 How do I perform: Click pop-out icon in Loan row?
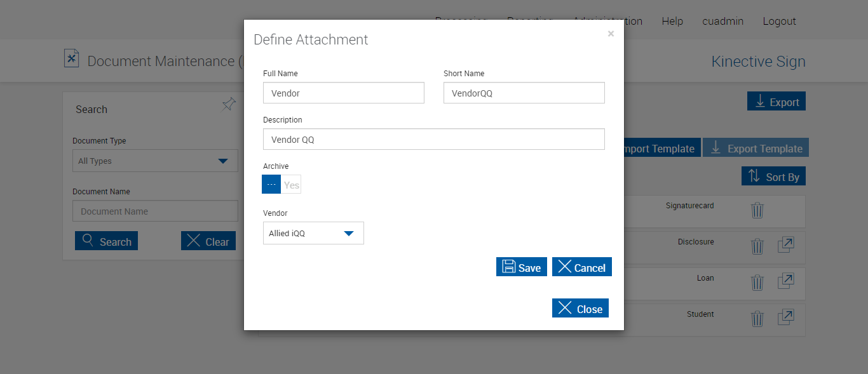click(786, 281)
